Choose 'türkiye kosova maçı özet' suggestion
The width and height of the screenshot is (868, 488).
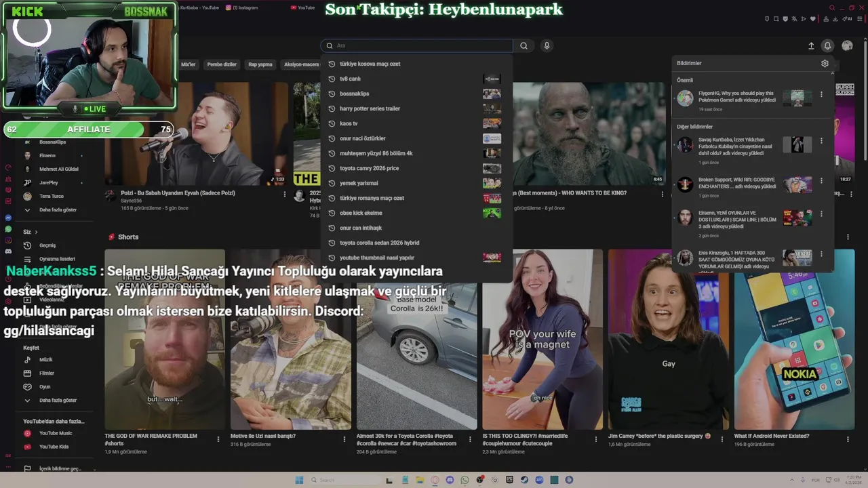[x=416, y=64]
